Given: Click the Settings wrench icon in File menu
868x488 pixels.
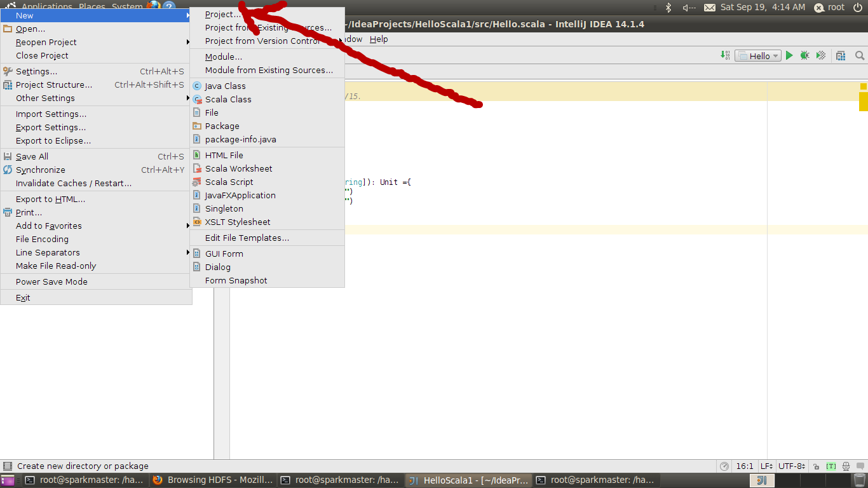Looking at the screenshot, I should [x=8, y=72].
